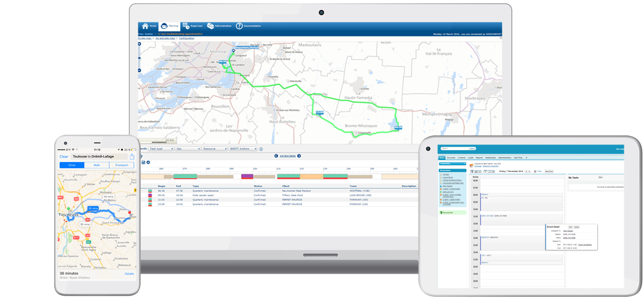The image size is (644, 299).
Task: Click the purple block in the timeline
Action: pyautogui.click(x=247, y=177)
